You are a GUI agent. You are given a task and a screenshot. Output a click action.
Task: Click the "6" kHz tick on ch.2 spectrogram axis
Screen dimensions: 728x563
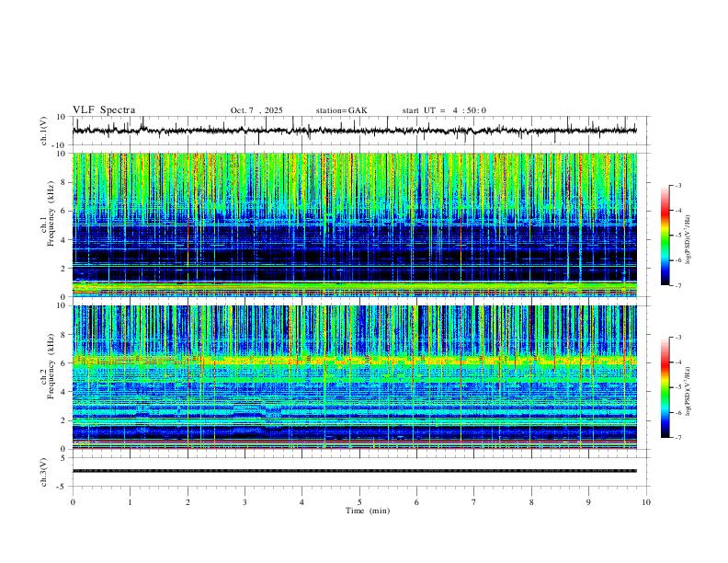[x=63, y=363]
